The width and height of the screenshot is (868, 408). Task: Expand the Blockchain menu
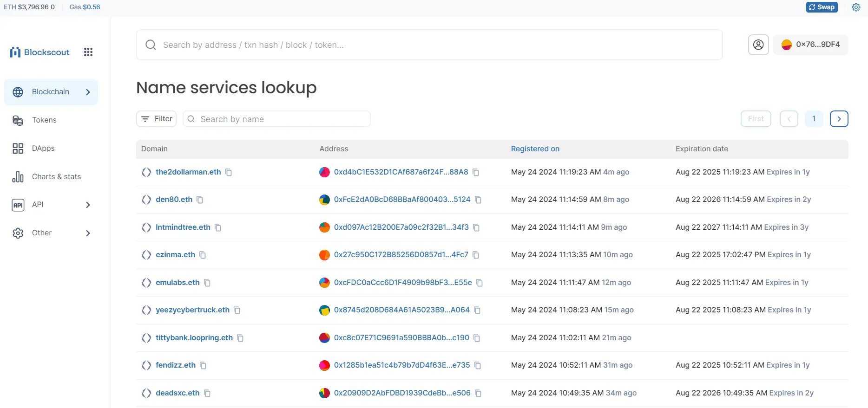pos(51,92)
